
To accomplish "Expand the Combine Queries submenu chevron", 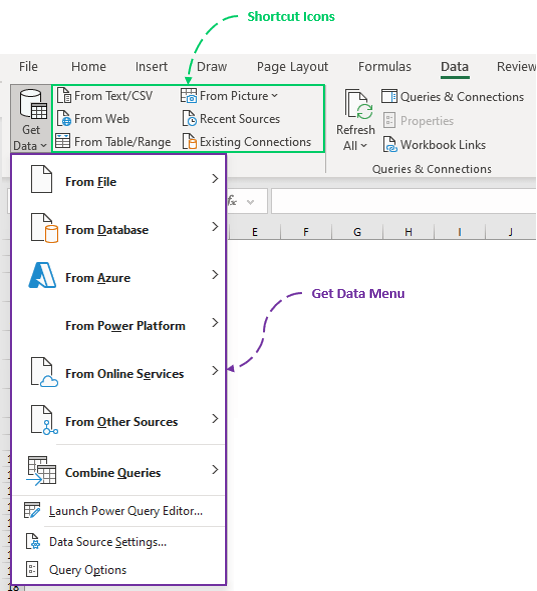I will (215, 470).
